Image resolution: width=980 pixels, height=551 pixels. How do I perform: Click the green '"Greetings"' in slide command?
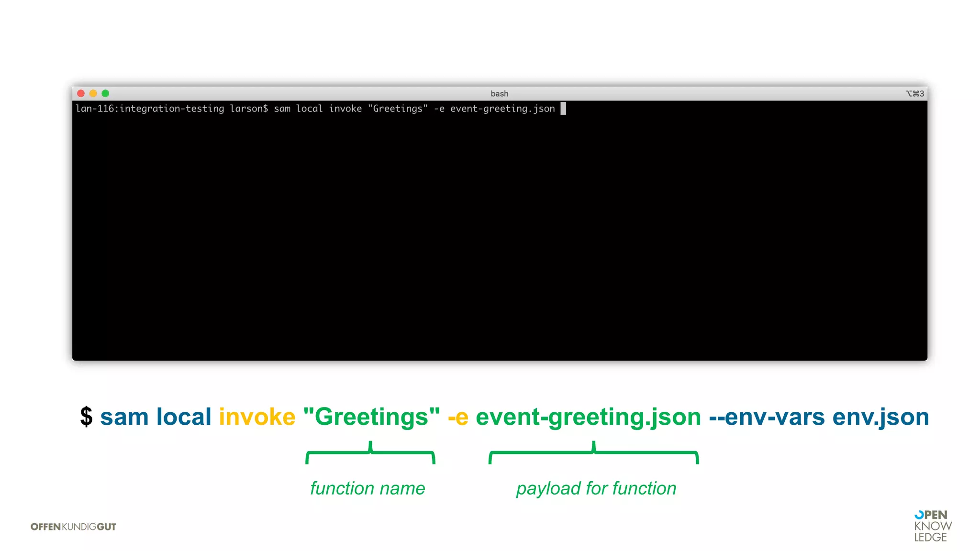pyautogui.click(x=371, y=417)
